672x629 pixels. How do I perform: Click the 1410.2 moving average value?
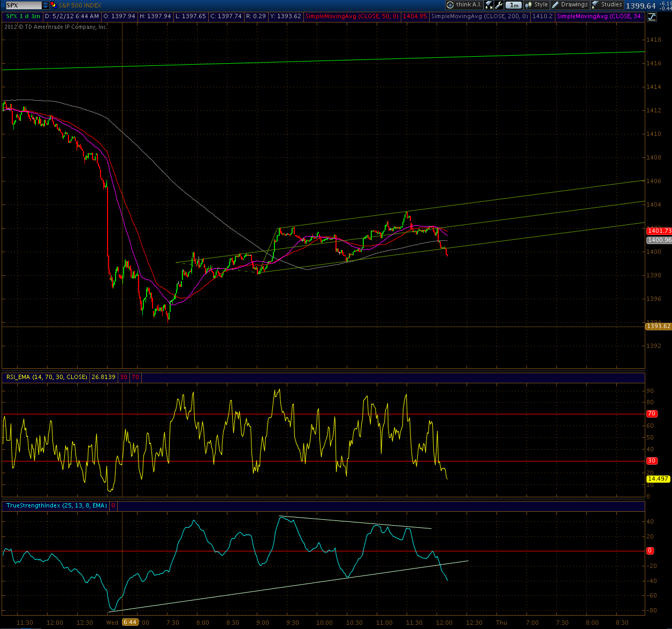click(543, 17)
